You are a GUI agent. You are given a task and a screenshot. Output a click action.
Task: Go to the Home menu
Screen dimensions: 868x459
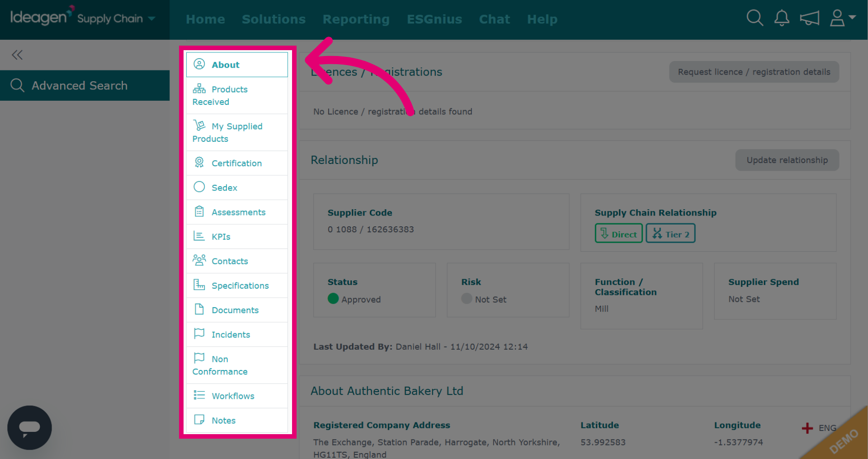[205, 19]
